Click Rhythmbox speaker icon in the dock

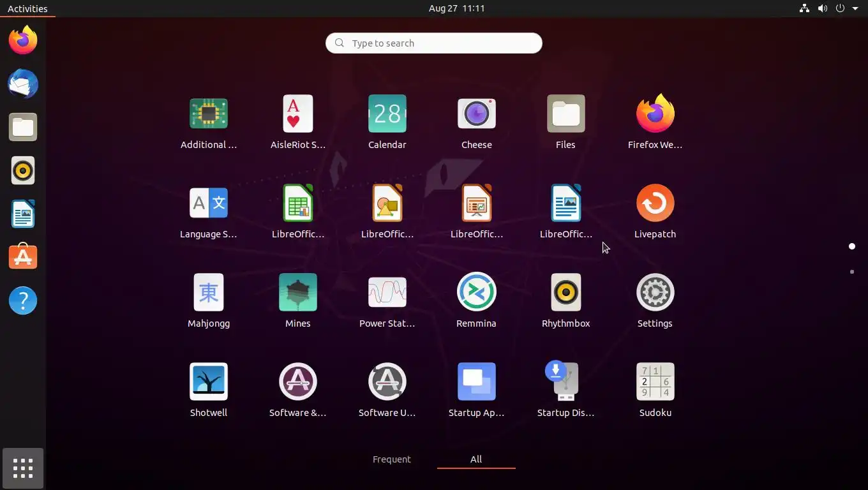[23, 171]
